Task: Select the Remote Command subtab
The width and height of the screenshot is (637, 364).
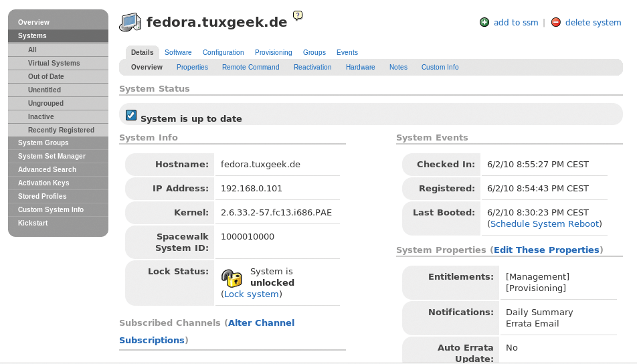Action: point(250,67)
